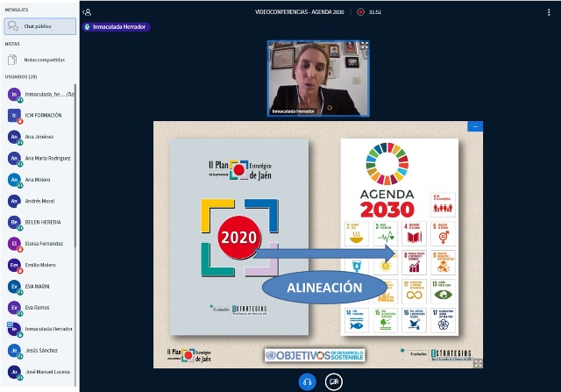Click the BELEN HEREDIA avatar icon
The height and width of the screenshot is (392, 561).
(x=14, y=222)
